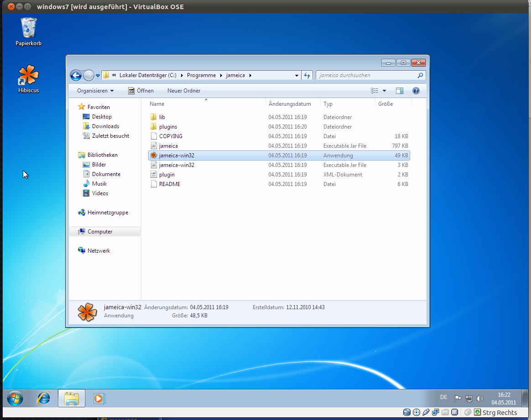Open the Action Center flag icon
The image size is (531, 420).
(458, 399)
